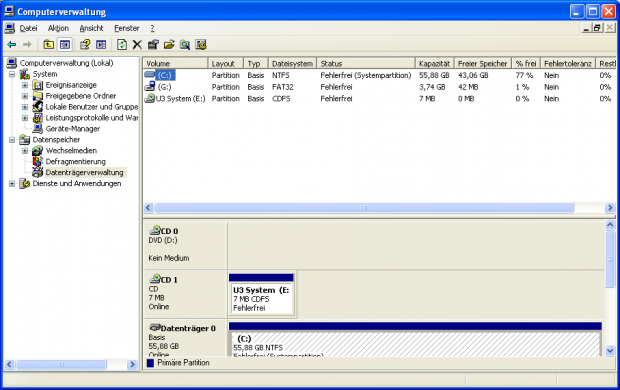620x390 pixels.
Task: Open Defragmentierung in the tree
Action: 76,161
